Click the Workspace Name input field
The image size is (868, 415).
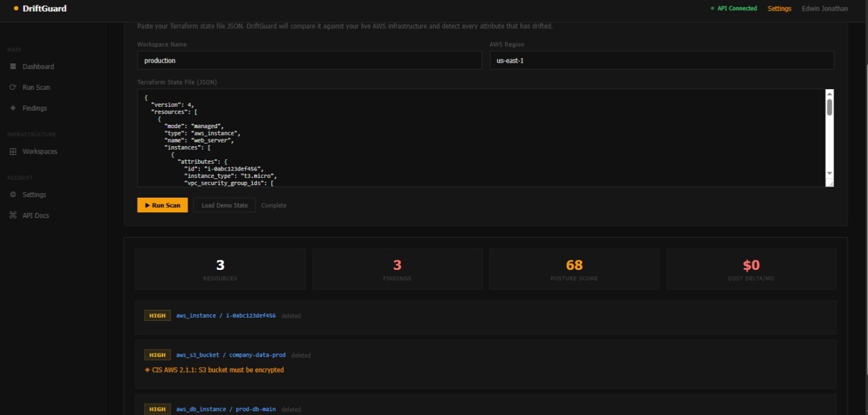310,60
